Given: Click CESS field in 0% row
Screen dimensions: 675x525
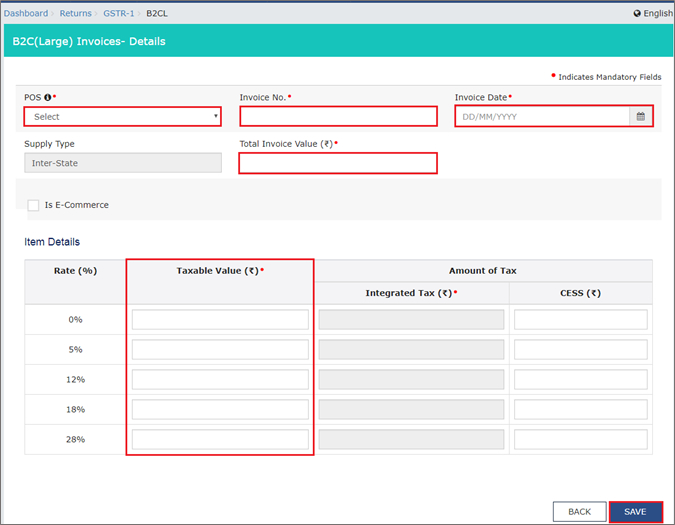Looking at the screenshot, I should [x=580, y=320].
